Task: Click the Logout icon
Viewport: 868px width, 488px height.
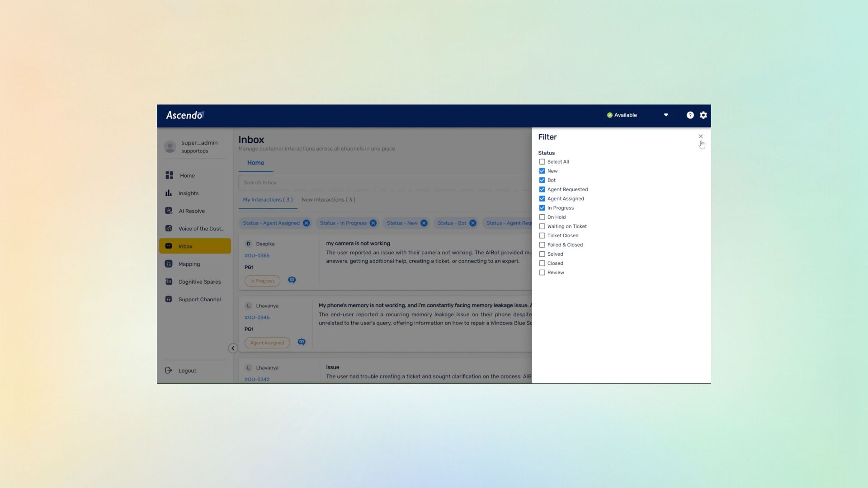Action: tap(169, 371)
